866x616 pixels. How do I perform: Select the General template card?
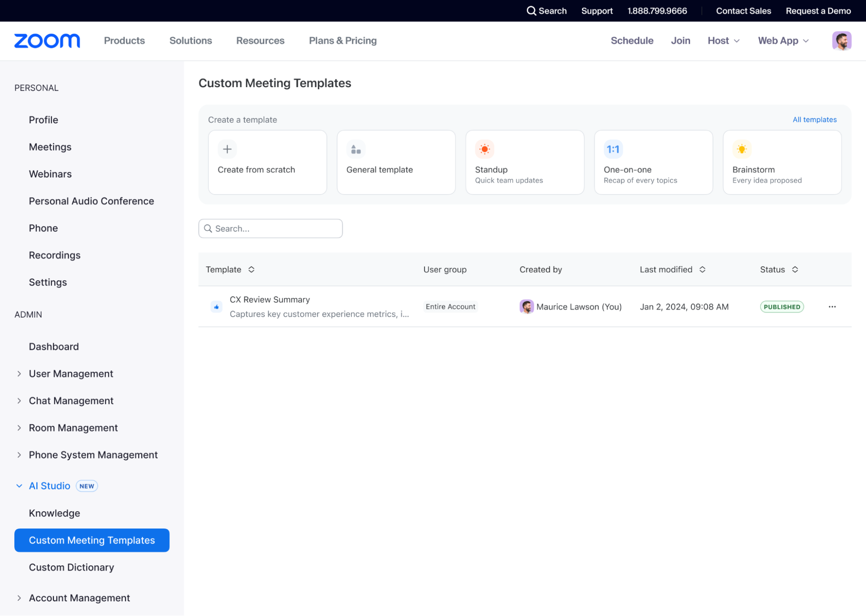tap(396, 162)
